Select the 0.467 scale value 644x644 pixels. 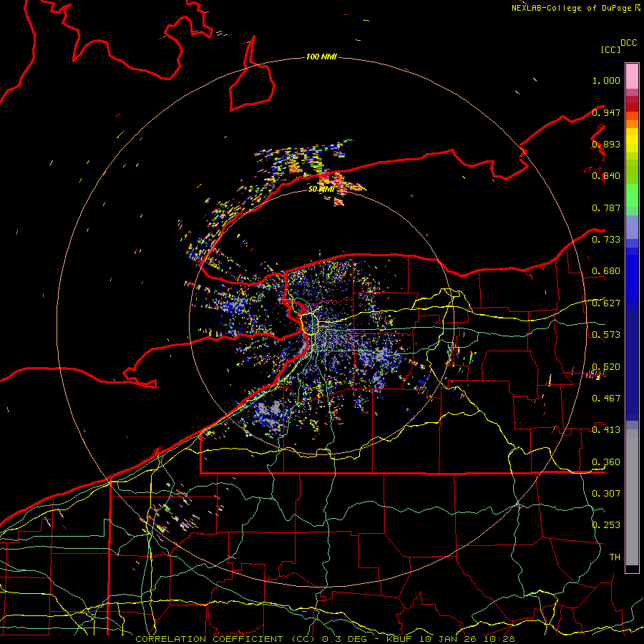pos(606,398)
